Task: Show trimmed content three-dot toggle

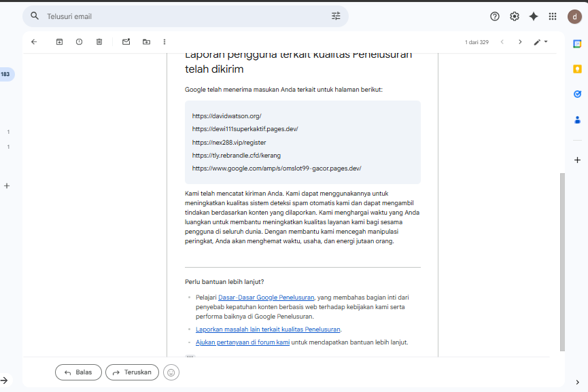Action: click(190, 356)
